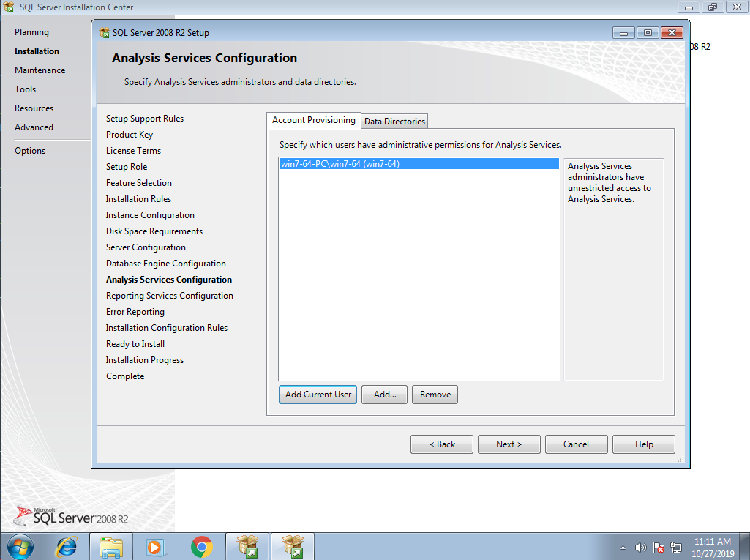This screenshot has height=560, width=750.
Task: Click the Product Key step
Action: click(x=129, y=135)
